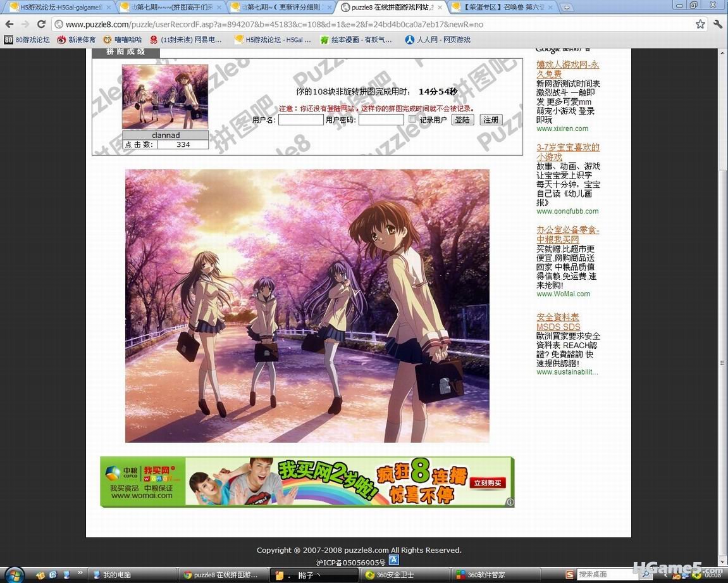728x583 pixels.
Task: Click the Sogou S icon in taskbar
Action: [570, 575]
